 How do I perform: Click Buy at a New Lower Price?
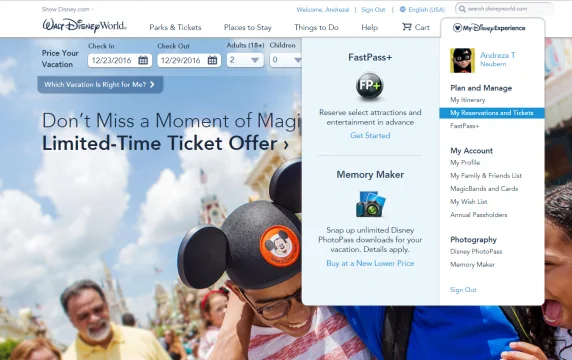(370, 263)
